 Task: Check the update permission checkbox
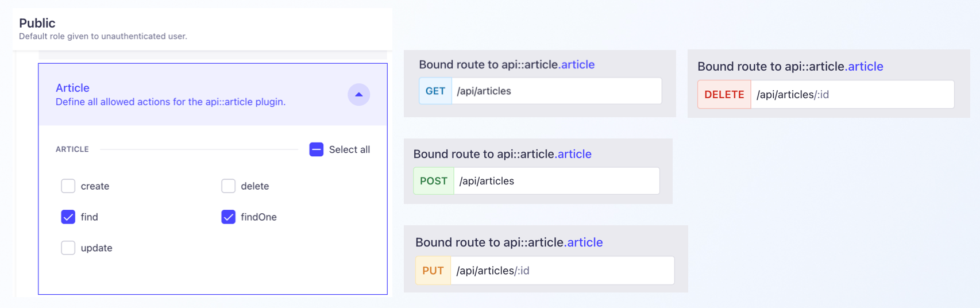(x=68, y=248)
